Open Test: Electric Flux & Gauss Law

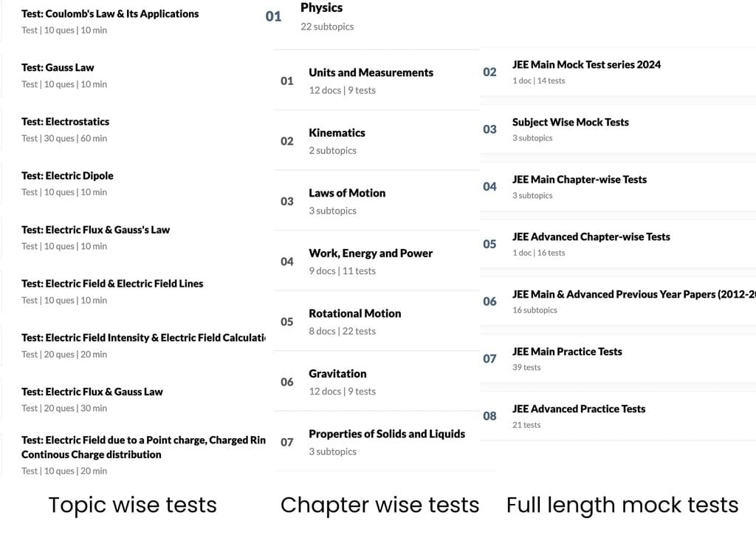point(92,392)
